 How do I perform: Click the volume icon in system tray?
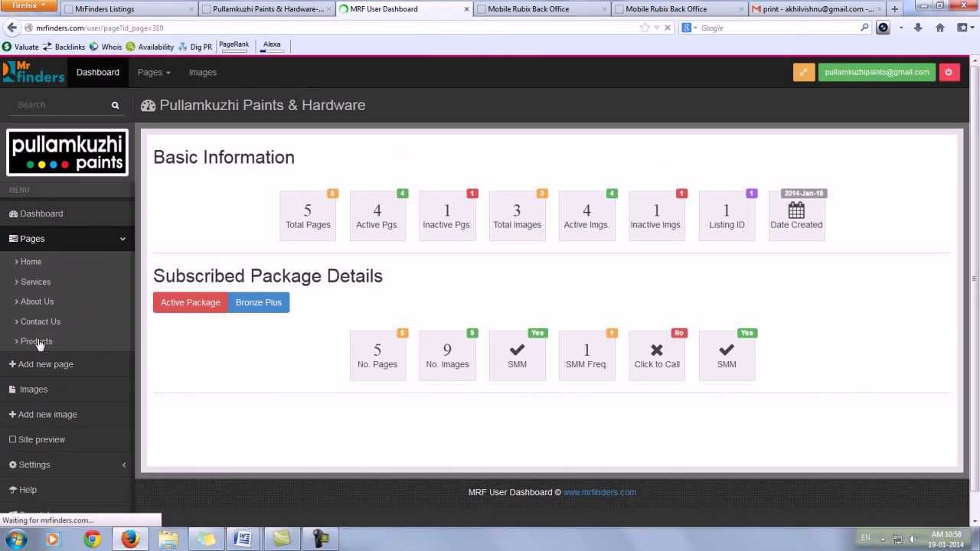click(x=912, y=539)
